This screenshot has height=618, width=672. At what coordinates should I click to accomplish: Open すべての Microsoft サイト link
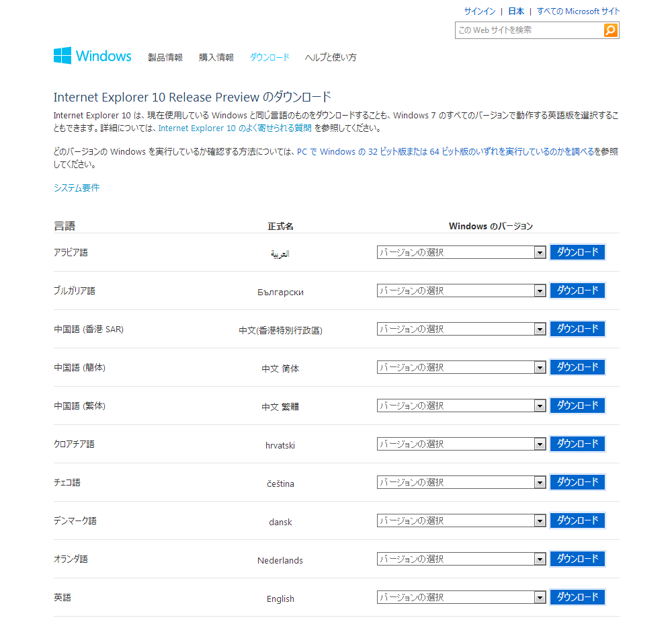[x=578, y=11]
